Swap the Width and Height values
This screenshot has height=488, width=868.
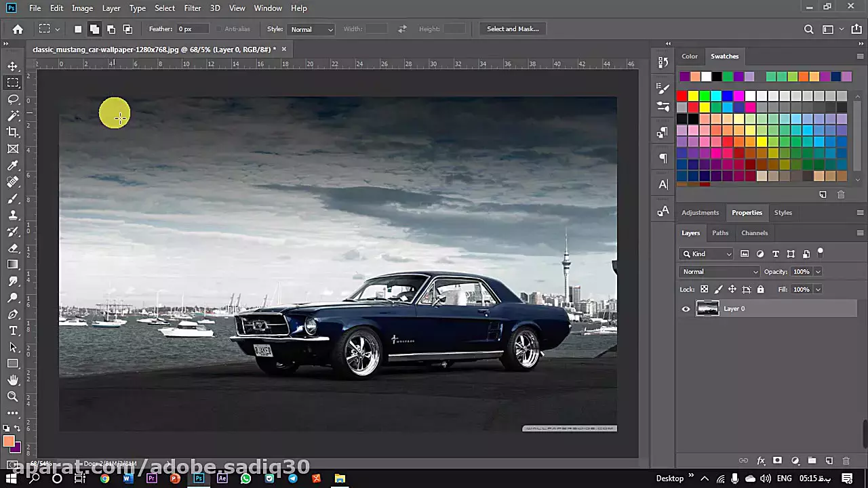point(402,29)
